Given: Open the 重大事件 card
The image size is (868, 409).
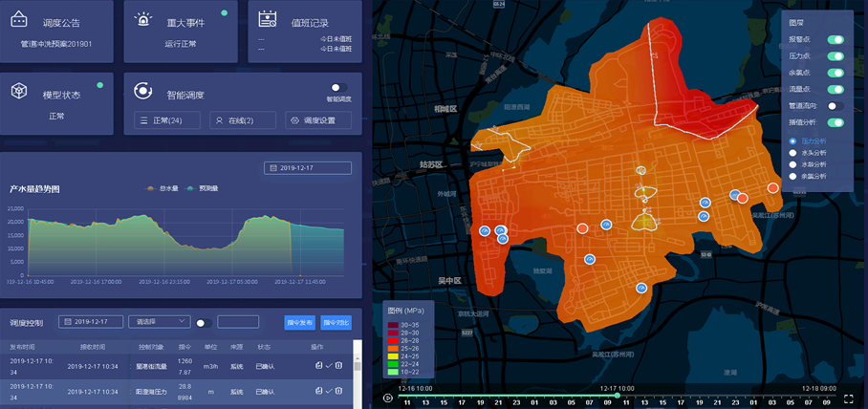Looking at the screenshot, I should click(181, 31).
